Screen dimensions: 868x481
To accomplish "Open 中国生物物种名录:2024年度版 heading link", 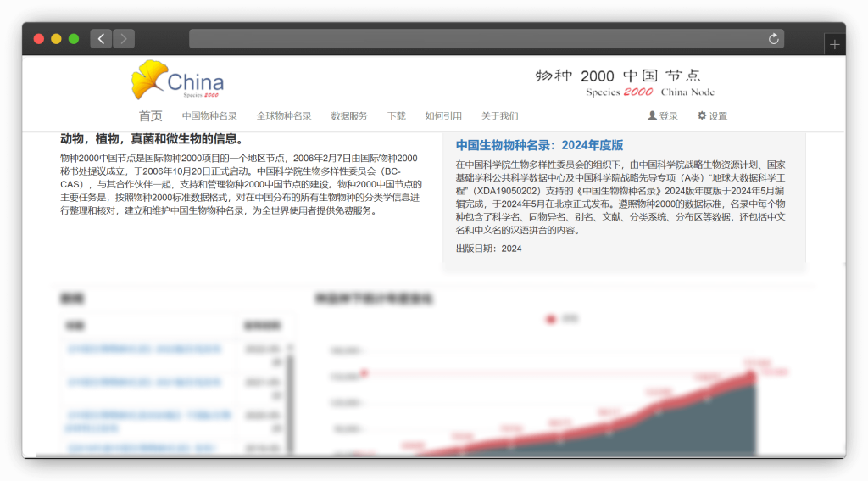I will click(x=539, y=145).
